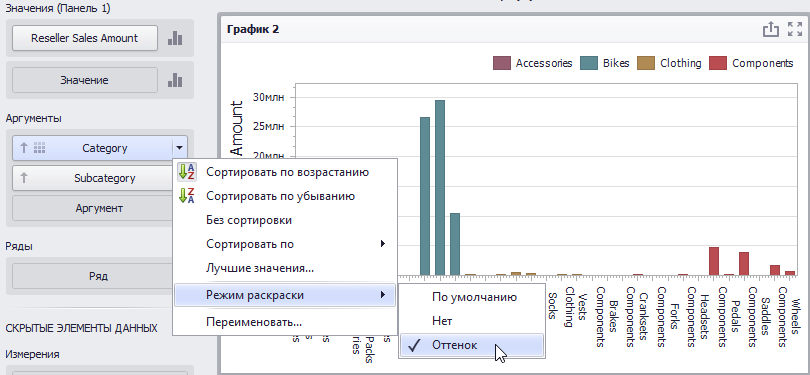Image resolution: width=810 pixels, height=375 pixels.
Task: Click the Reseller Sales Amount value button
Action: pos(85,38)
